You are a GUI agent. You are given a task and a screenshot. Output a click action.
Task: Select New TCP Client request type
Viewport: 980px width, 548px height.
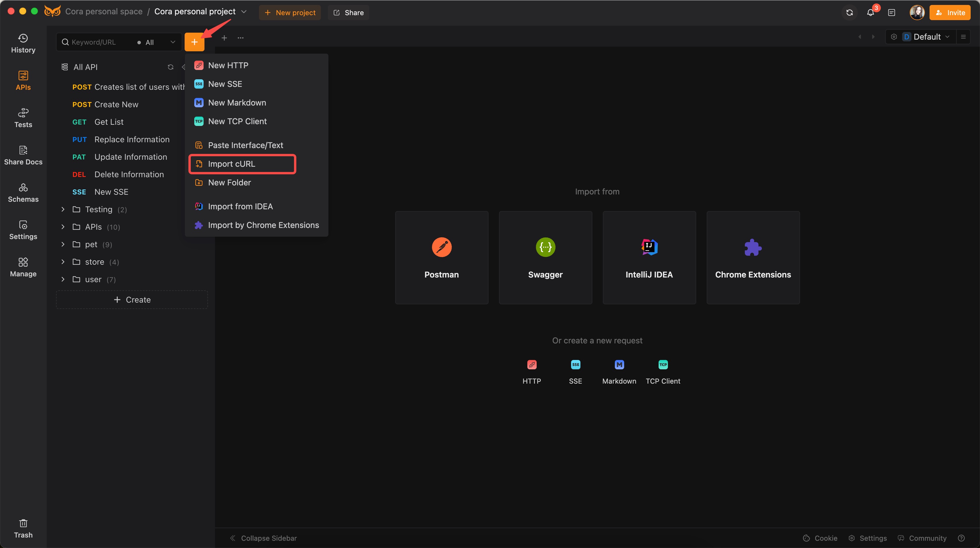pyautogui.click(x=238, y=121)
